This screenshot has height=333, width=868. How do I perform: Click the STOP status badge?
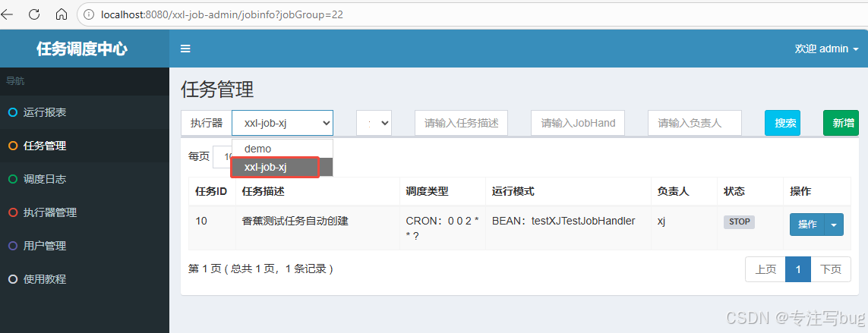coord(739,221)
